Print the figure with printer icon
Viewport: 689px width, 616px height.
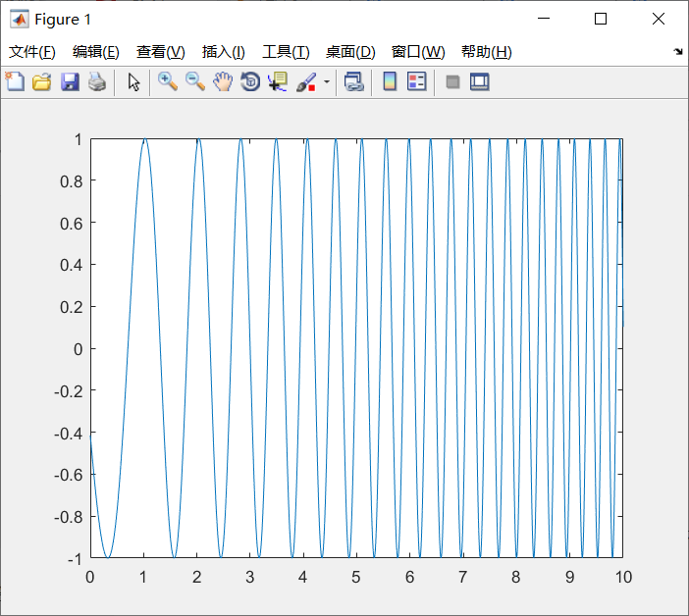[x=97, y=81]
